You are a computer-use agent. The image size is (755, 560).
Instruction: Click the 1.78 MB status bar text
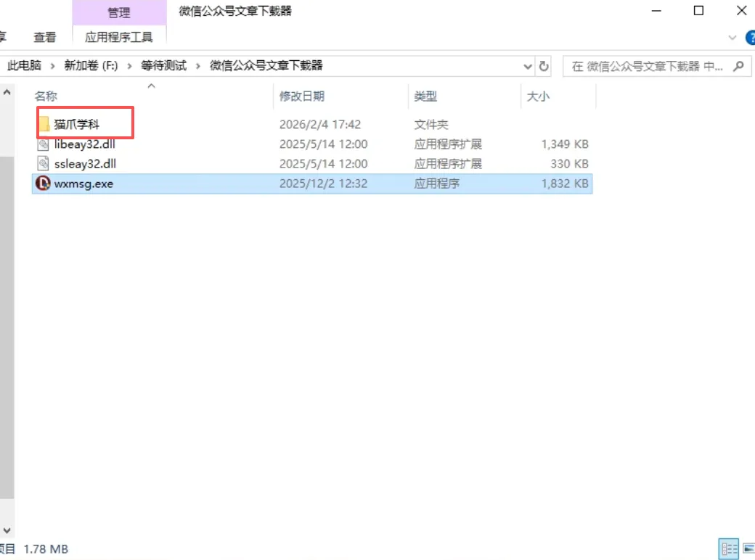click(x=46, y=549)
